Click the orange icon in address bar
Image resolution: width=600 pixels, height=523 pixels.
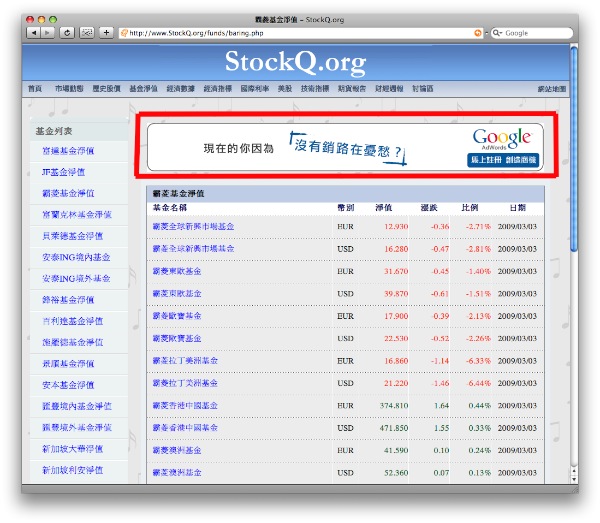pos(477,33)
